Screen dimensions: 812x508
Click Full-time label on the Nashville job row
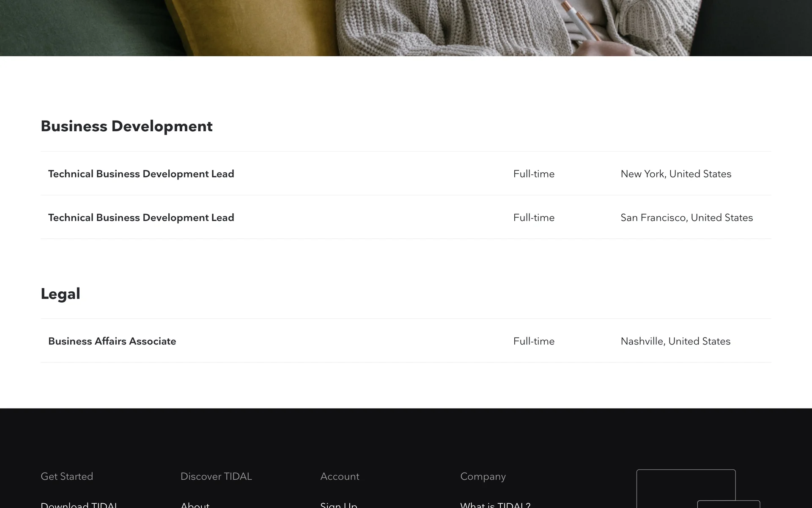[534, 341]
